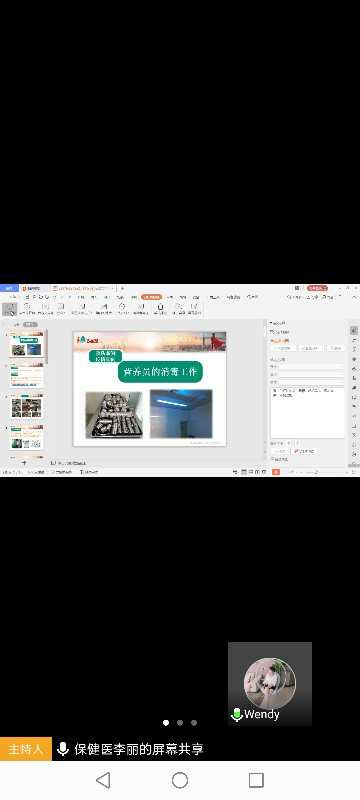Select the first page indicator dot
Image resolution: width=360 pixels, height=800 pixels.
click(x=166, y=722)
